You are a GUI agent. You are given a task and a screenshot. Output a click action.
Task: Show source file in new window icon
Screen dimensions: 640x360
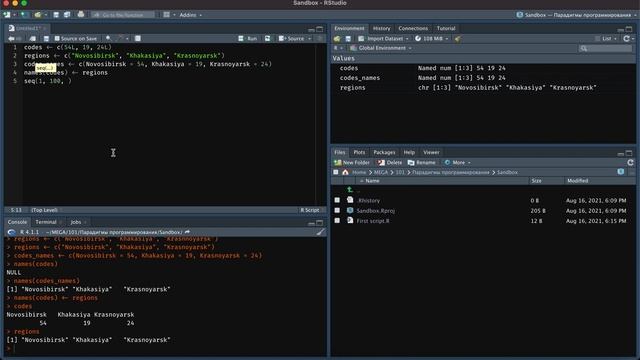click(x=33, y=38)
